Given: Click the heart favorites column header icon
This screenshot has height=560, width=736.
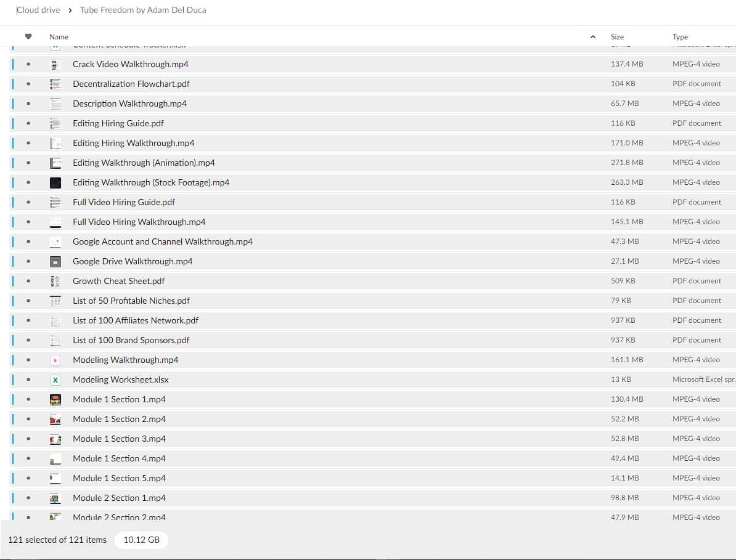Looking at the screenshot, I should (28, 37).
